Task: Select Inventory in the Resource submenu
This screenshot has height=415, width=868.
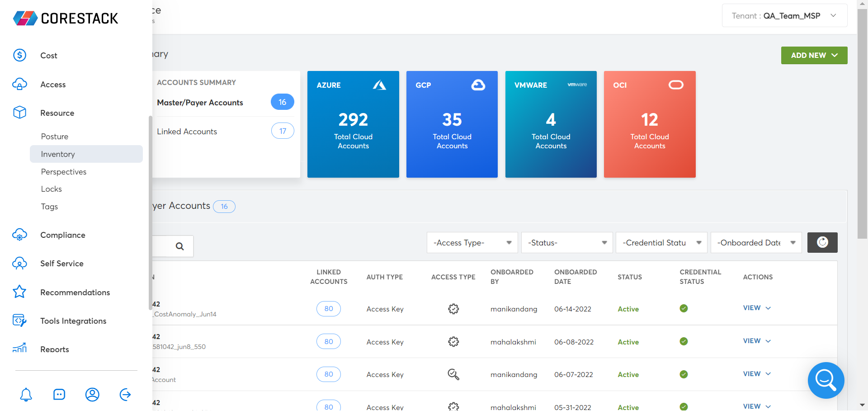Action: [x=58, y=154]
